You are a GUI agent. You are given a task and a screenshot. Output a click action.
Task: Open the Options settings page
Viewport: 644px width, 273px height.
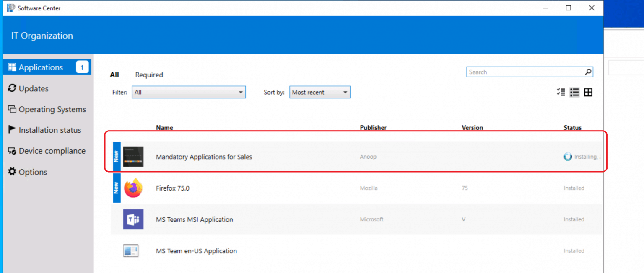coord(33,172)
